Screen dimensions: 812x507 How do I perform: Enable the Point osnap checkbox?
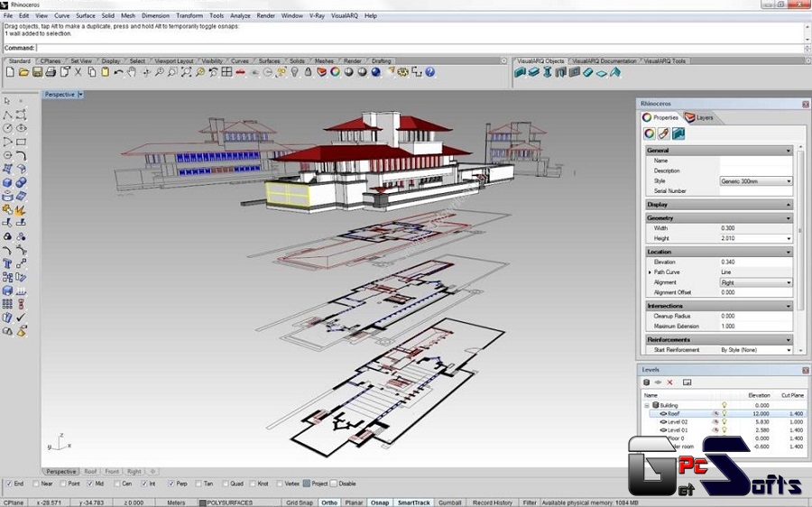point(62,484)
